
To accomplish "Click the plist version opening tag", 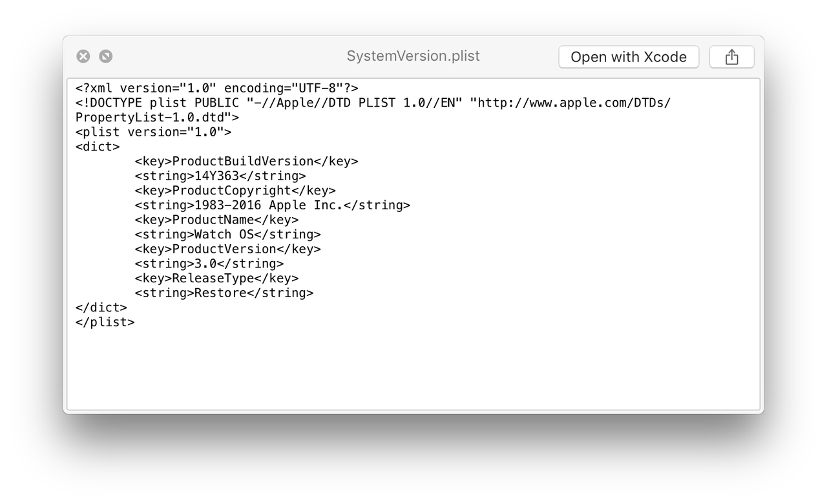I will tap(153, 132).
